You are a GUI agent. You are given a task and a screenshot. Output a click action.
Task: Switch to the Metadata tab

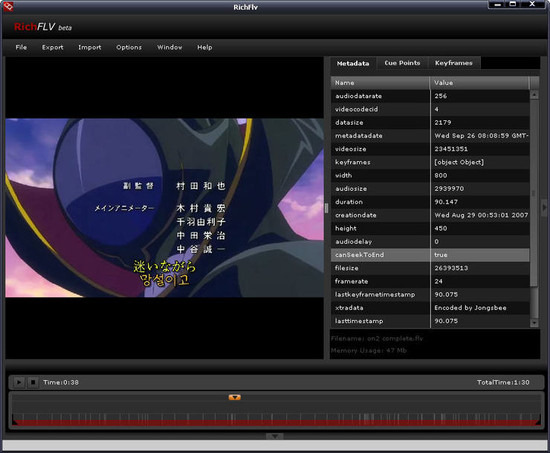[x=353, y=64]
